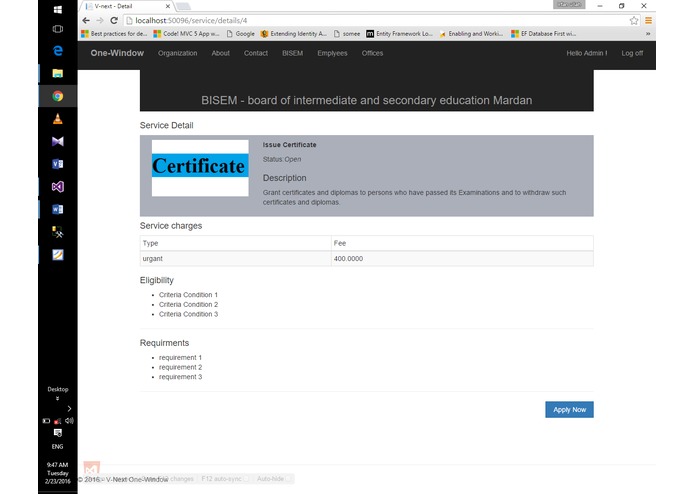Open the purple Visual Studio taskbar icon
This screenshot has height=494, width=695.
coord(58,187)
